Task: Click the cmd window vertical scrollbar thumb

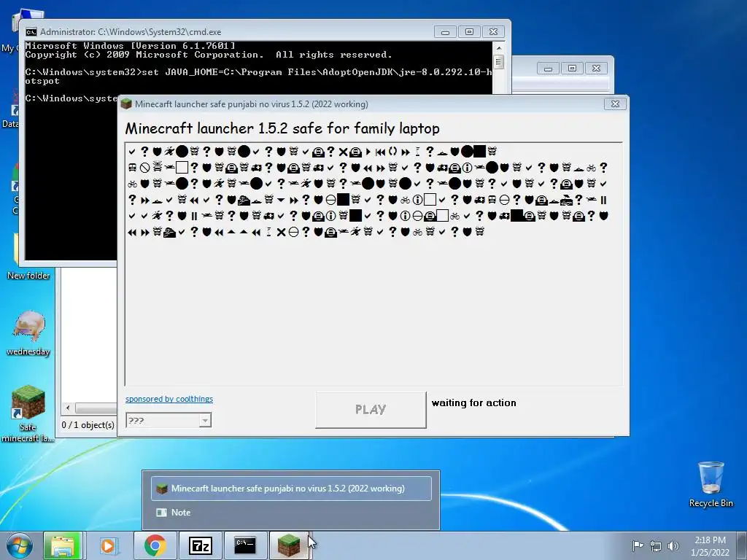Action: pos(498,63)
